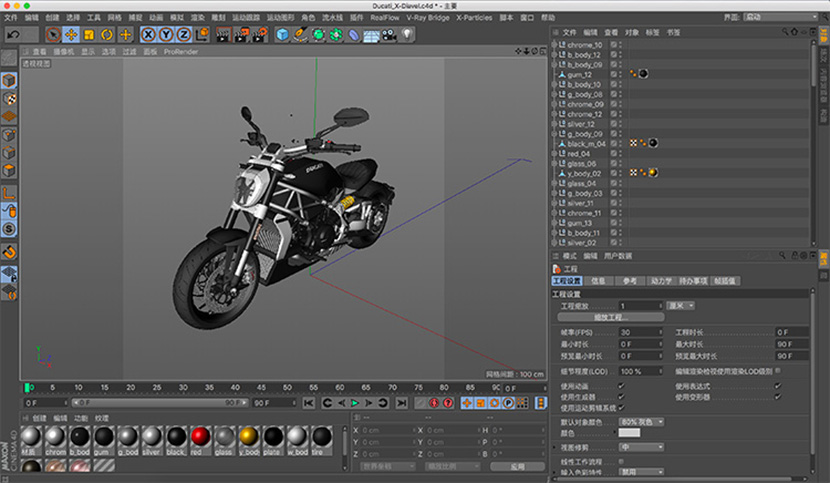This screenshot has height=483, width=830.
Task: Click the record keyframe red button
Action: click(x=434, y=403)
